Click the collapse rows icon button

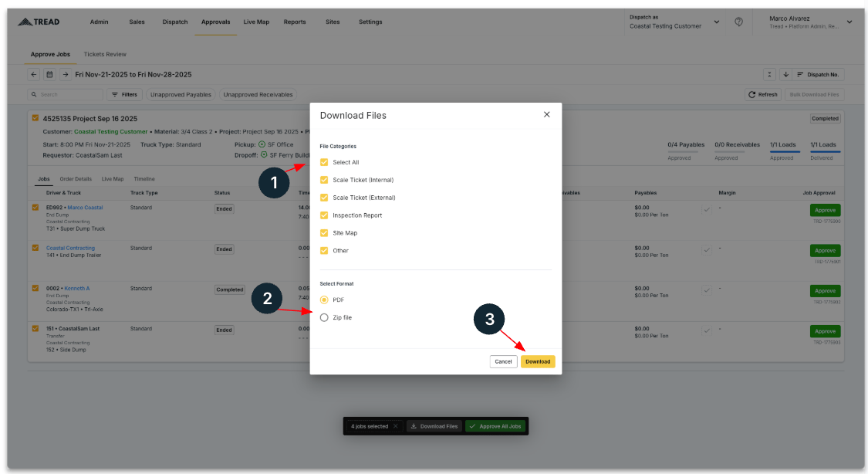tap(769, 74)
